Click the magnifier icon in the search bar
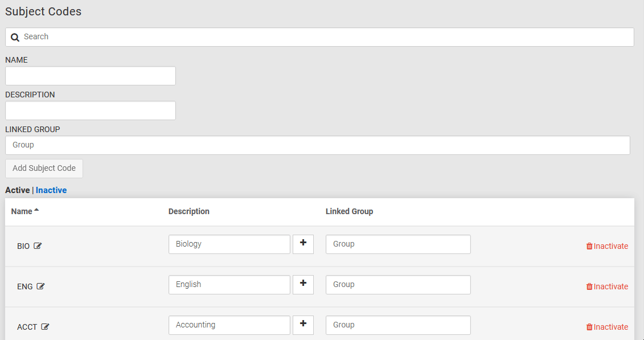The height and width of the screenshot is (340, 644). point(15,37)
